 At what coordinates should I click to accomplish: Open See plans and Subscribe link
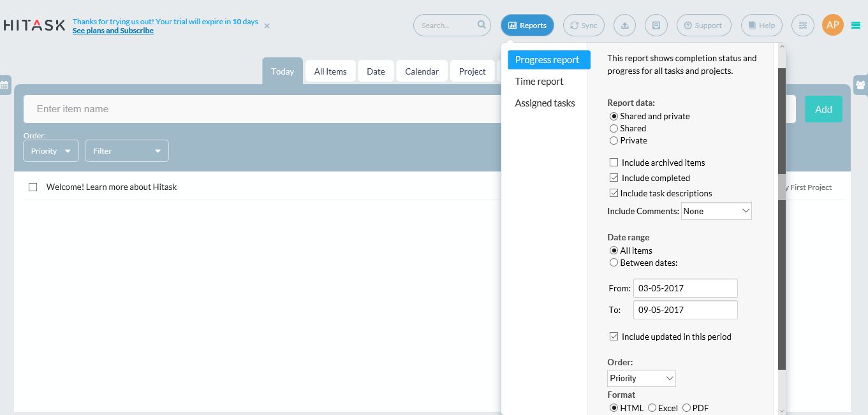tap(113, 31)
